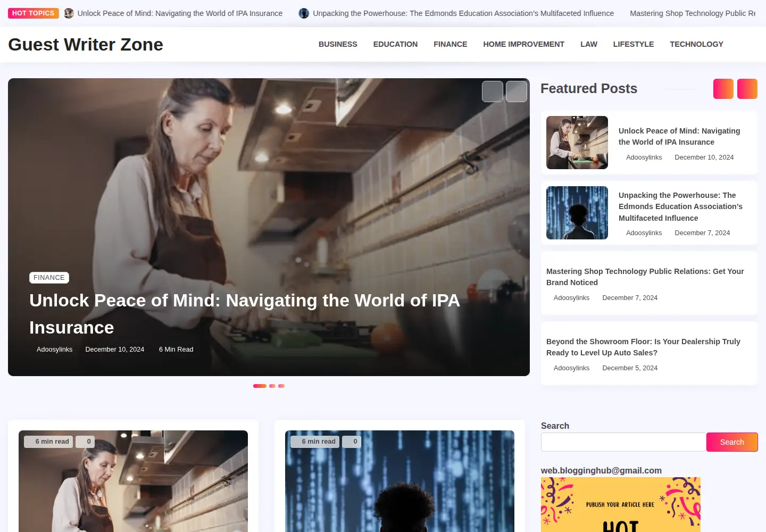
Task: Open the Lifestyle menu item
Action: [x=634, y=44]
